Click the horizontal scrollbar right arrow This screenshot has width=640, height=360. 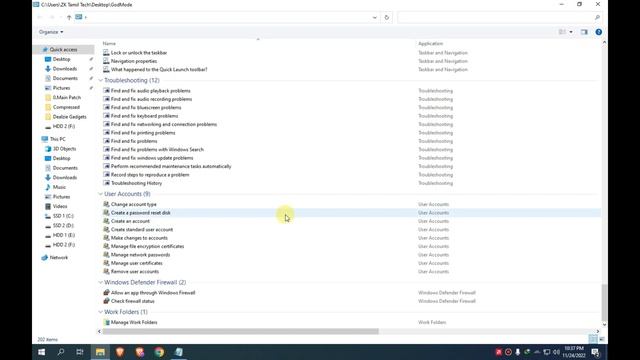[598, 331]
